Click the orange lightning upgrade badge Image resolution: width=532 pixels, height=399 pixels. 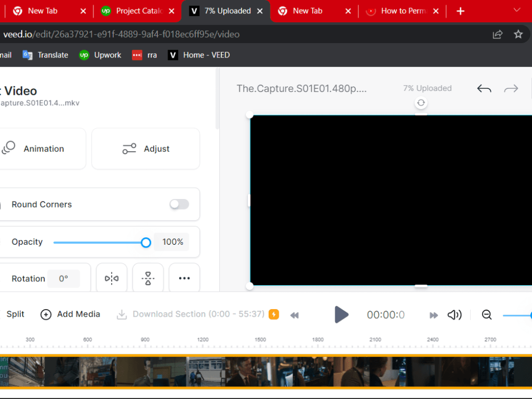point(274,314)
